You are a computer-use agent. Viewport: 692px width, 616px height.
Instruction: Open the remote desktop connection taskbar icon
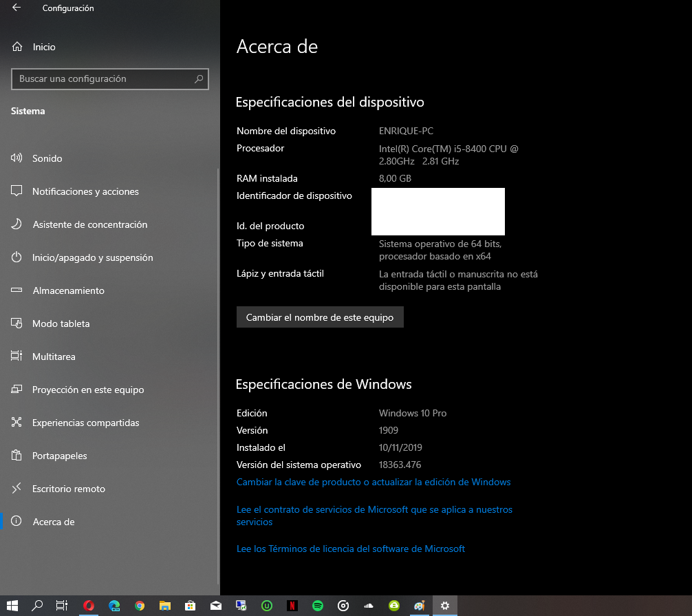coord(241,606)
